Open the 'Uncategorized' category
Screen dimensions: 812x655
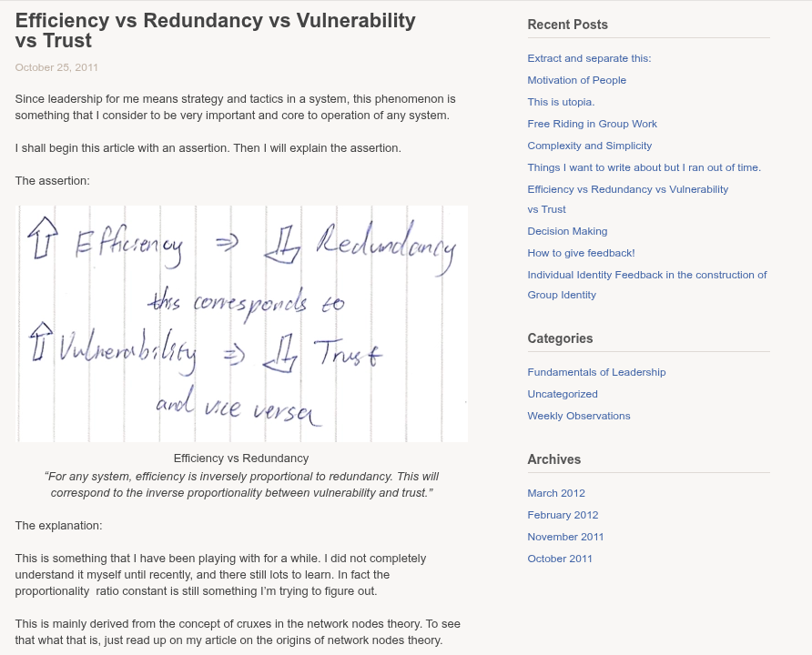(563, 394)
